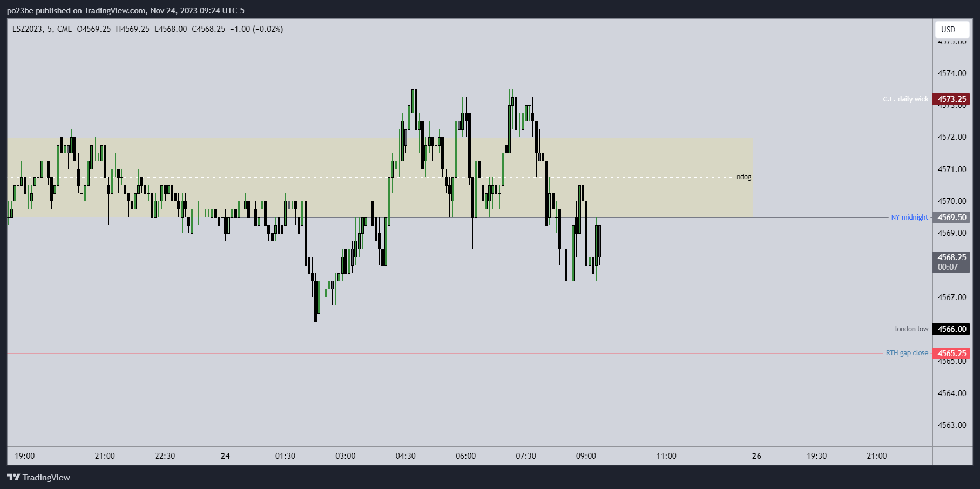Viewport: 980px width, 489px height.
Task: Click the red 4573.25 price tag
Action: [951, 99]
